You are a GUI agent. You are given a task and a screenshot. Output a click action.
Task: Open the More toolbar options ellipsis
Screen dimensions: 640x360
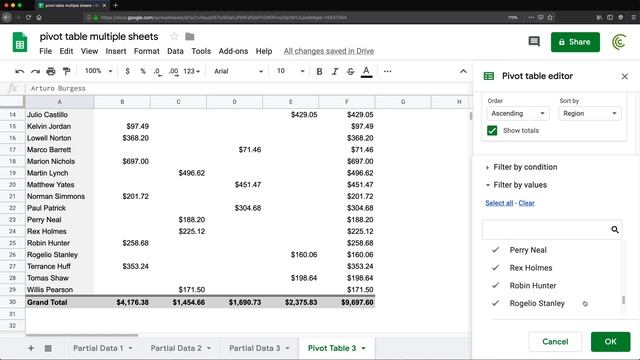(x=387, y=71)
